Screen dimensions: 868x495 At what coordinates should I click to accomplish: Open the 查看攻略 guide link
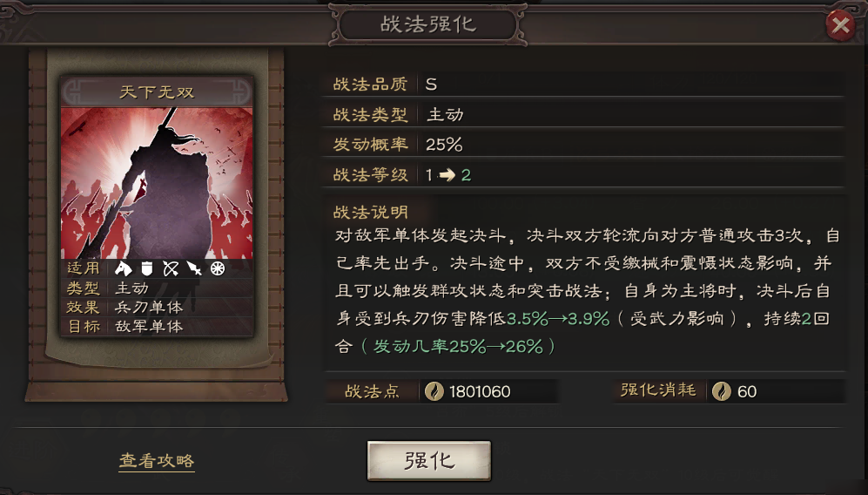tap(157, 461)
